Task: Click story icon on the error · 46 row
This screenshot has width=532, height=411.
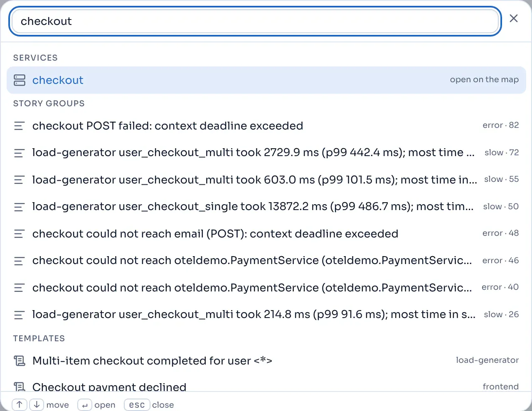Action: (x=20, y=261)
